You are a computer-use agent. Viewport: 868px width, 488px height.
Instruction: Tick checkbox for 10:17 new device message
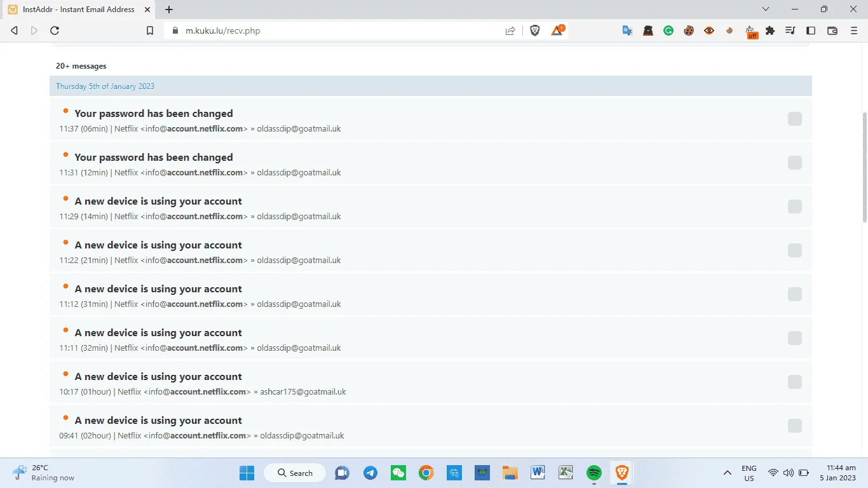click(794, 382)
